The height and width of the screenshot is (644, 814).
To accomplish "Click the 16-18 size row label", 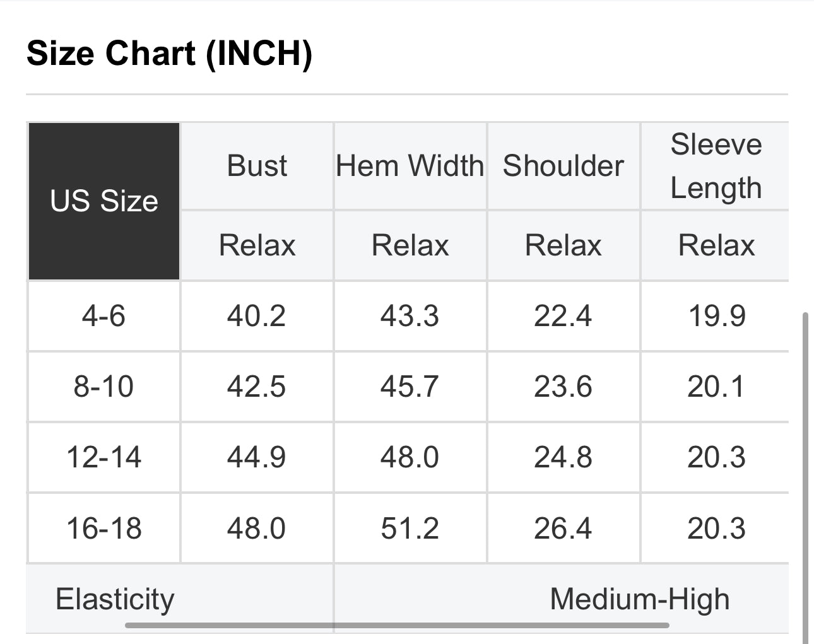I will pos(103,529).
